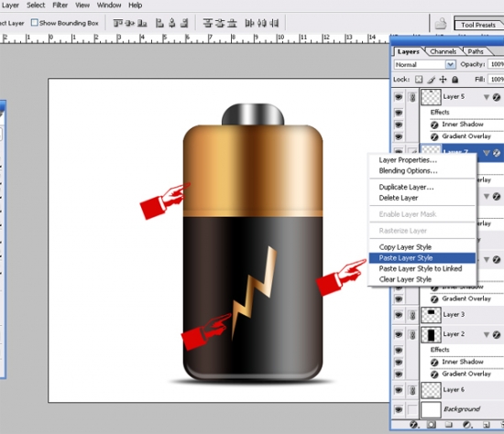Image resolution: width=504 pixels, height=434 pixels.
Task: Choose Blending Options... in context menu
Action: pos(422,170)
